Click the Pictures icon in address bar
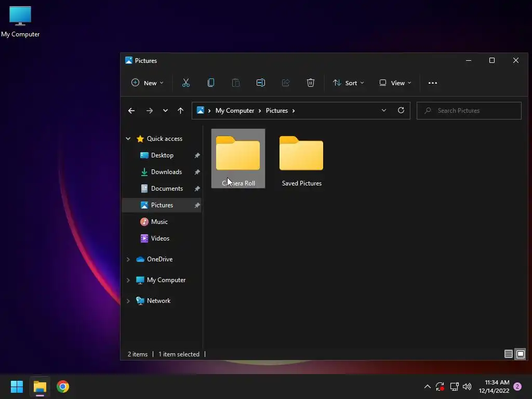The image size is (532, 399). (x=201, y=110)
